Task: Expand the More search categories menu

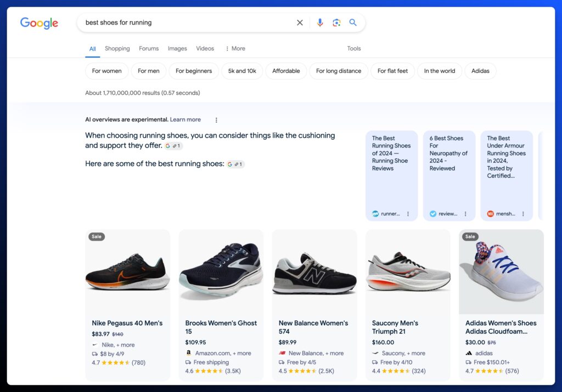Action: pos(235,49)
